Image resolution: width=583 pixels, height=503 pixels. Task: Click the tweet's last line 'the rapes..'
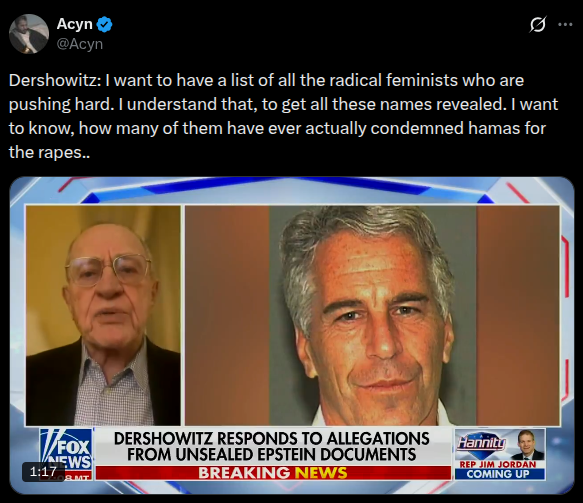coord(49,152)
